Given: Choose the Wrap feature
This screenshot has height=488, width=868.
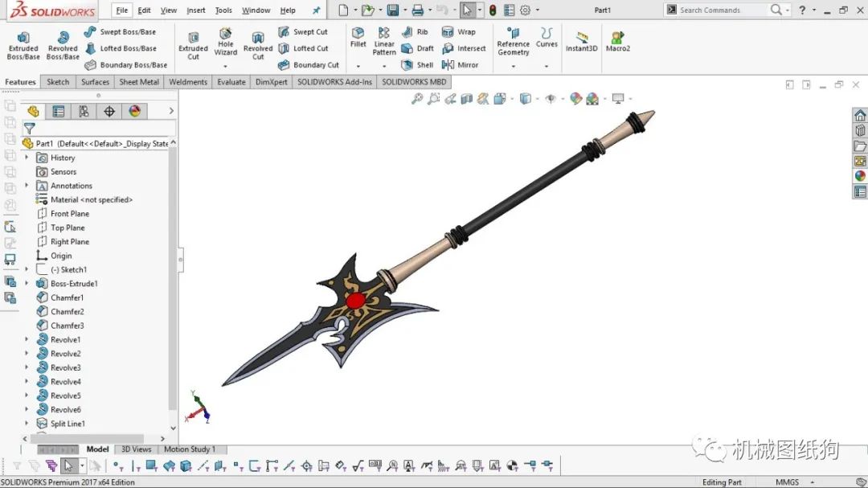Looking at the screenshot, I should tap(458, 32).
